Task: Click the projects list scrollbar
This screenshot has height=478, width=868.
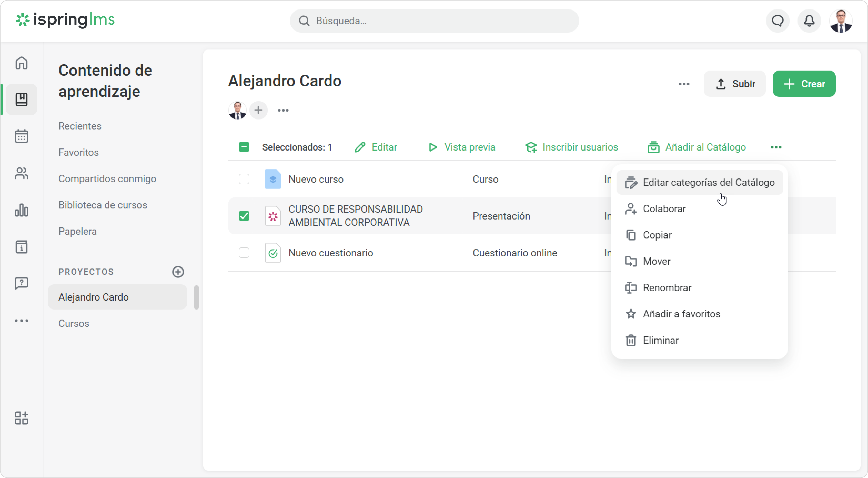Action: click(196, 297)
